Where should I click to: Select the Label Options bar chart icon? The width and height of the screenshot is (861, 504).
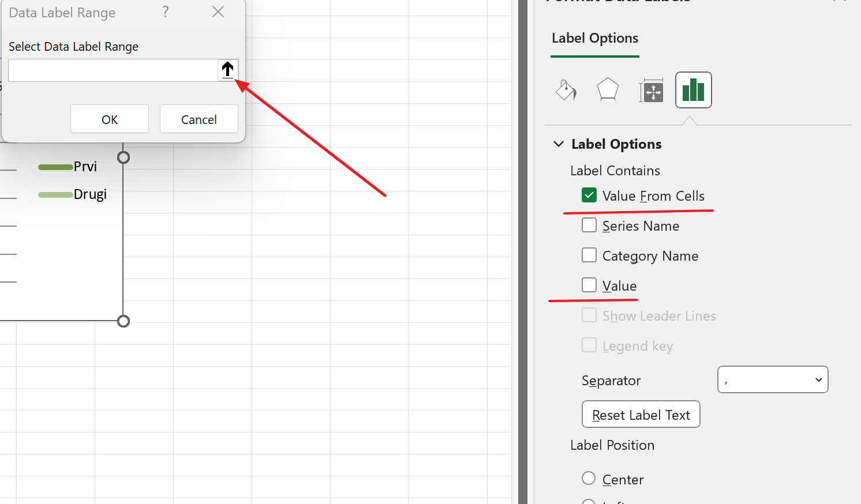pyautogui.click(x=693, y=90)
